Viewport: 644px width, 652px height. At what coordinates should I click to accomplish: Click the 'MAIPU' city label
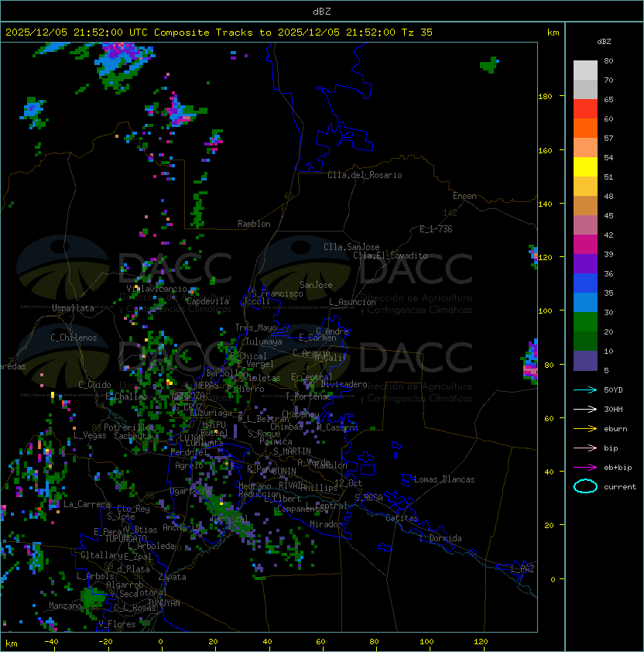pos(214,425)
